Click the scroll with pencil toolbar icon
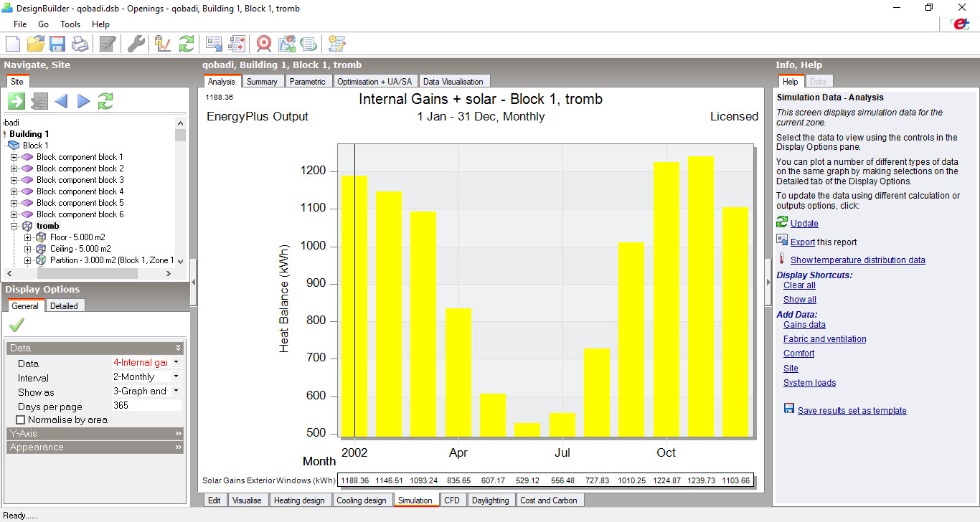 [336, 44]
